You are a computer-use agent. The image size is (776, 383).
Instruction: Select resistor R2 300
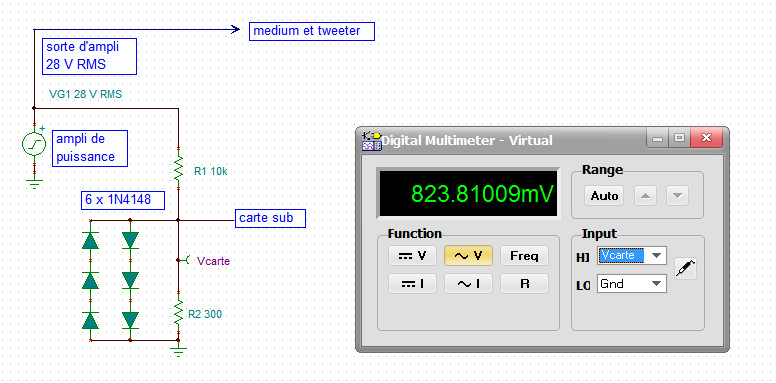point(178,311)
